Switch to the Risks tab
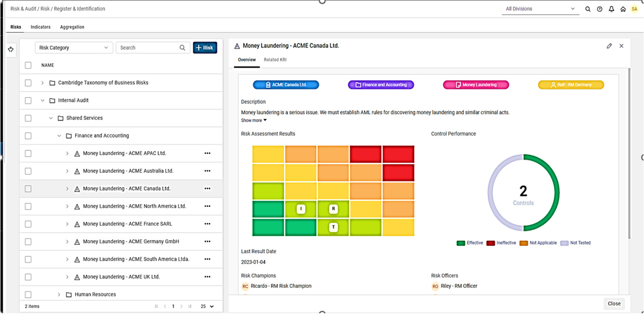644x333 pixels. coord(16,27)
